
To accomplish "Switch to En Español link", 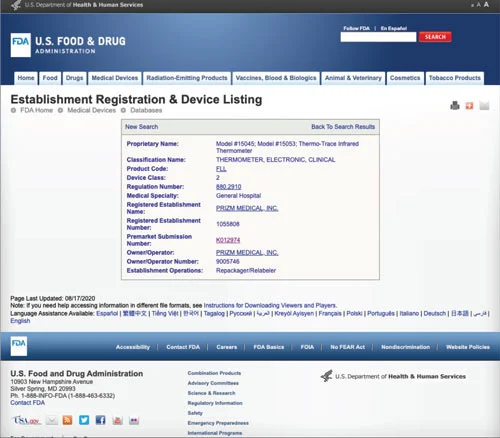I will (394, 28).
